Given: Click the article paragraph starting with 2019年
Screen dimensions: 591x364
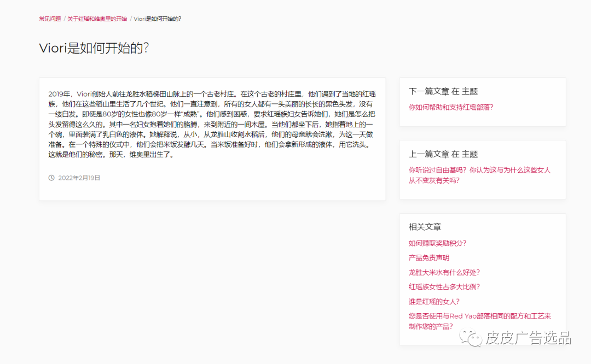Looking at the screenshot, I should pyautogui.click(x=212, y=124).
